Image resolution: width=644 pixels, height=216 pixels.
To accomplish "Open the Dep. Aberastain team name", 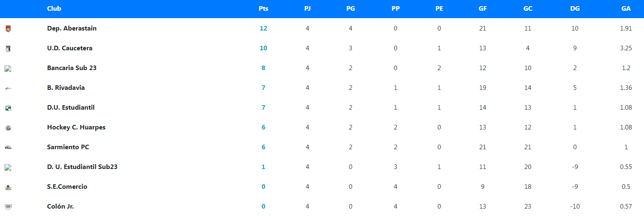I will 72,28.
